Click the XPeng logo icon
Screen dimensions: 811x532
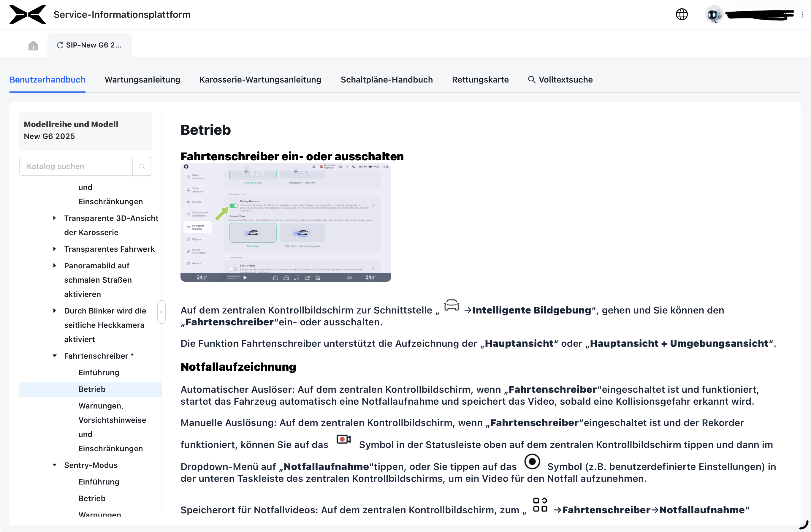[x=27, y=14]
